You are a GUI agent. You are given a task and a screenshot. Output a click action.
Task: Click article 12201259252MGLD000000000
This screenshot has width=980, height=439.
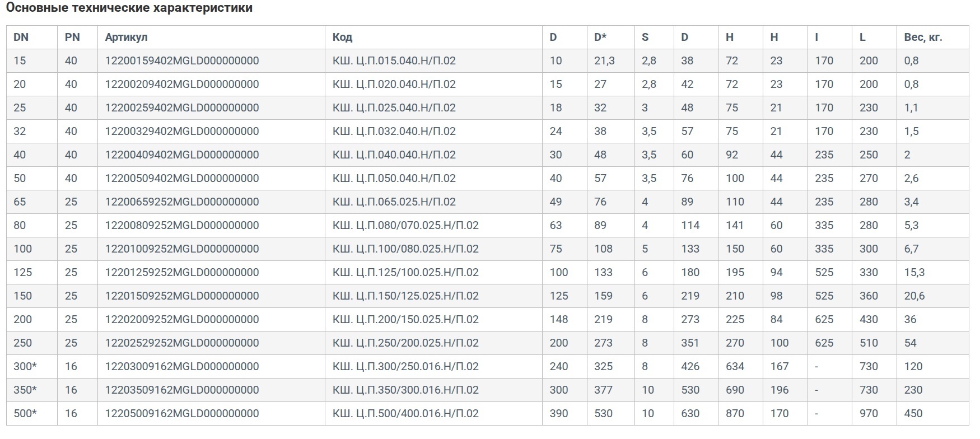coord(182,272)
